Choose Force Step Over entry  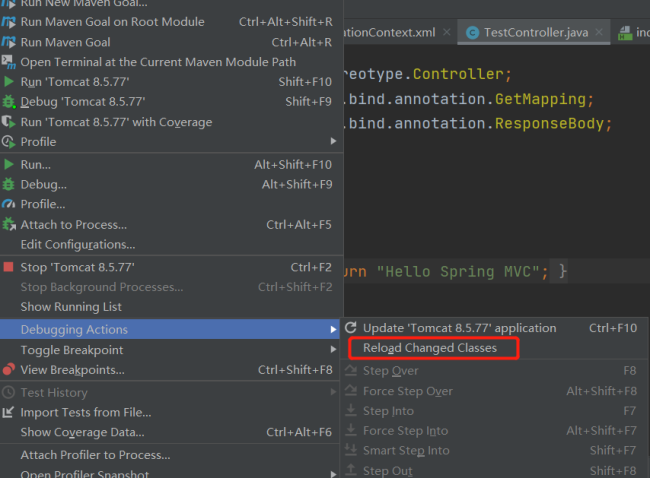[495, 391]
